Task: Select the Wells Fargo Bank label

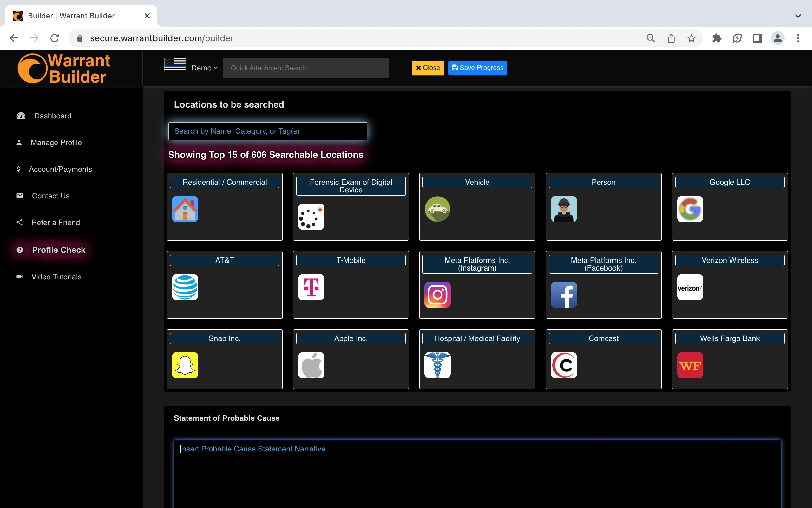Action: (730, 338)
